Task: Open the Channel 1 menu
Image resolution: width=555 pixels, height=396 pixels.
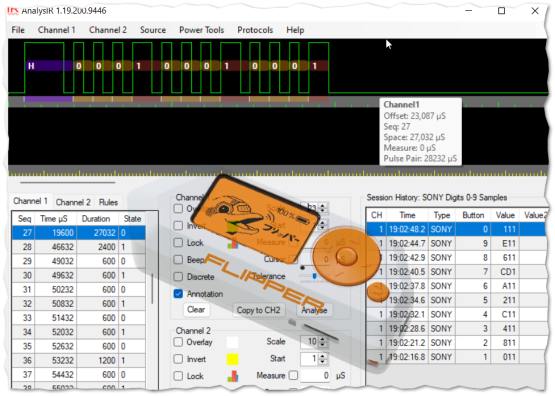Action: (x=57, y=30)
